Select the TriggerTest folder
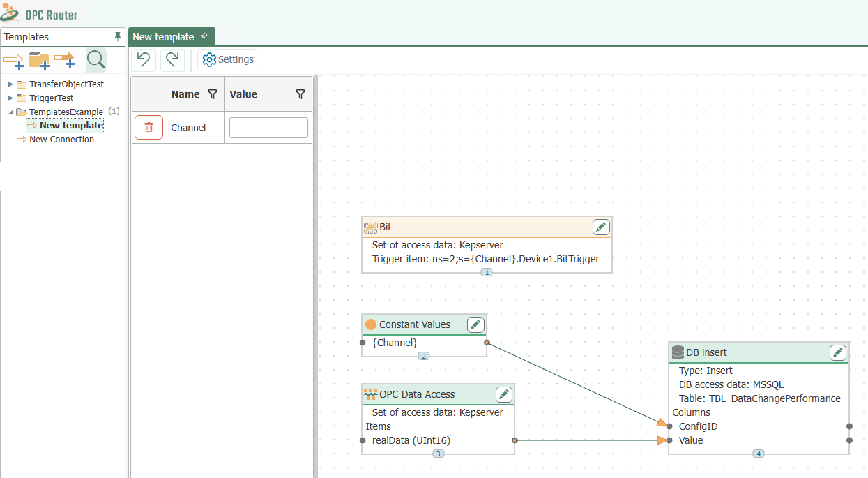Image resolution: width=868 pixels, height=478 pixels. click(51, 98)
